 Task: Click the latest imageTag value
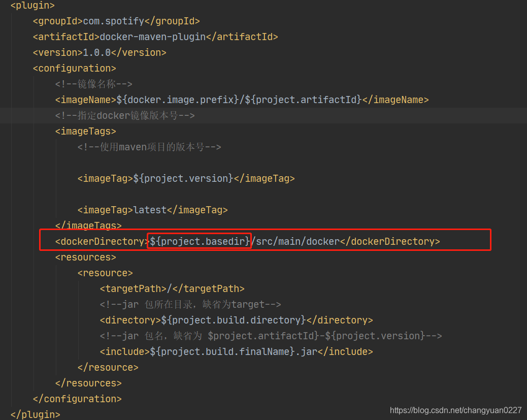[150, 210]
